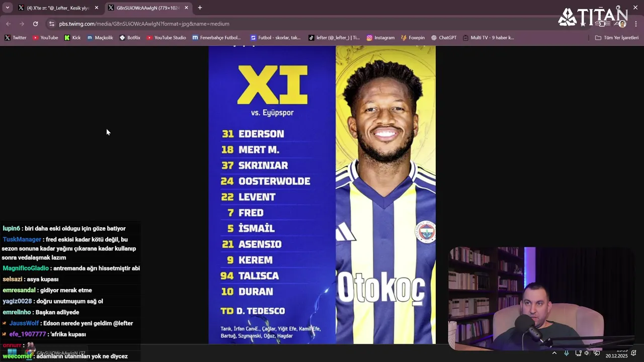Click the 21 ASENSIO lineup entry

[252, 244]
